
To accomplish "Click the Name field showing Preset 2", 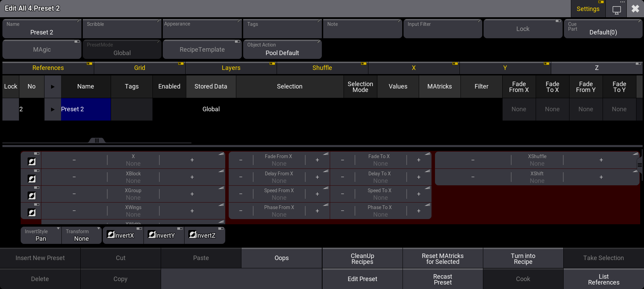I will 42,29.
